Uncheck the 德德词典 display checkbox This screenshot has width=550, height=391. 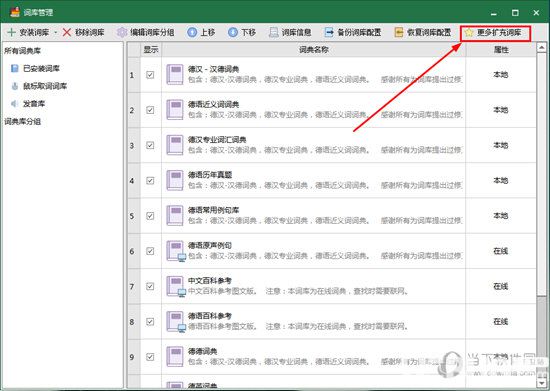[150, 357]
